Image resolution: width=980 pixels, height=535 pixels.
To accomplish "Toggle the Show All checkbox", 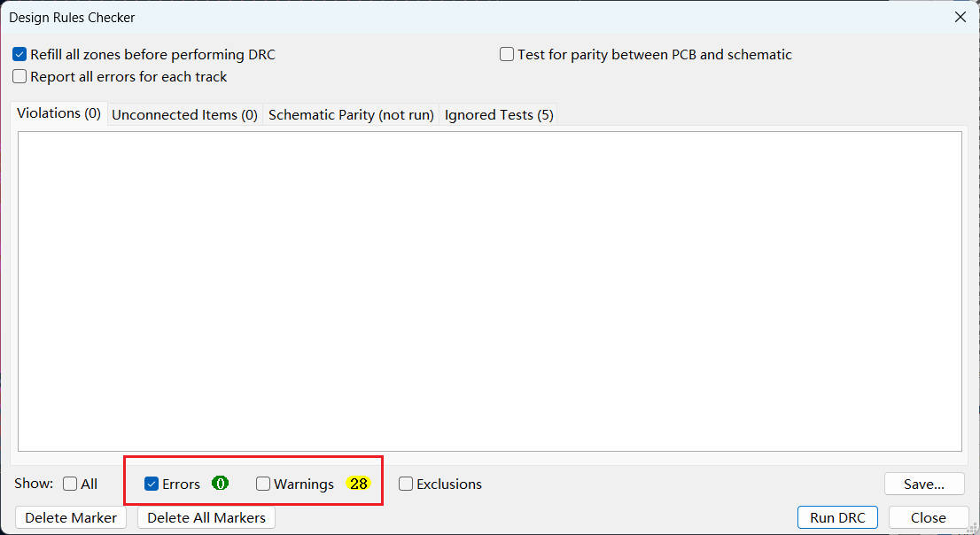I will pyautogui.click(x=70, y=485).
